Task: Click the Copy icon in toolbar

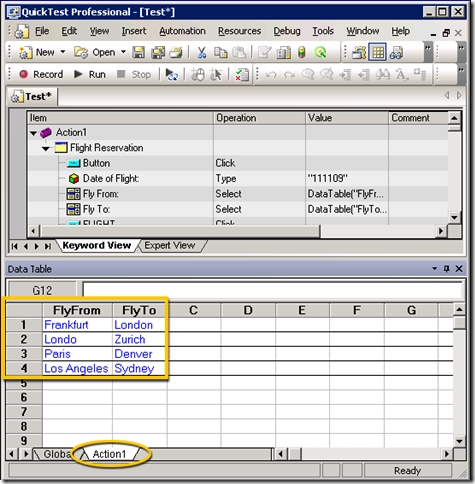Action: [x=220, y=52]
